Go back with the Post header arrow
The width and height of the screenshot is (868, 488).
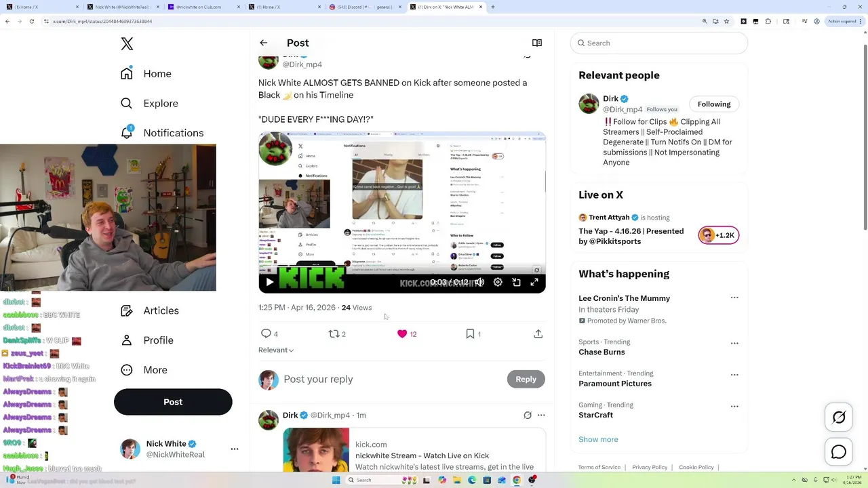(x=264, y=43)
